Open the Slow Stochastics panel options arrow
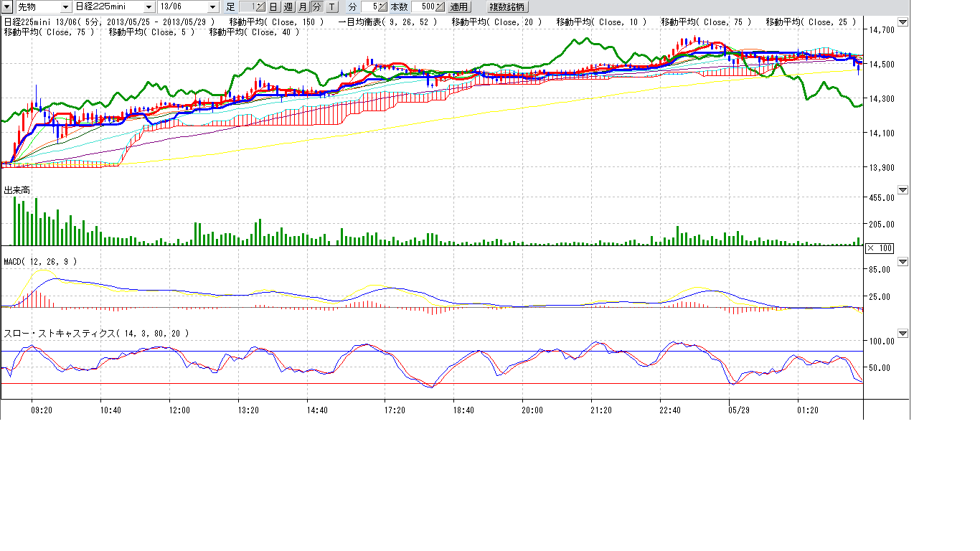Image resolution: width=980 pixels, height=551 pixels. (x=903, y=334)
